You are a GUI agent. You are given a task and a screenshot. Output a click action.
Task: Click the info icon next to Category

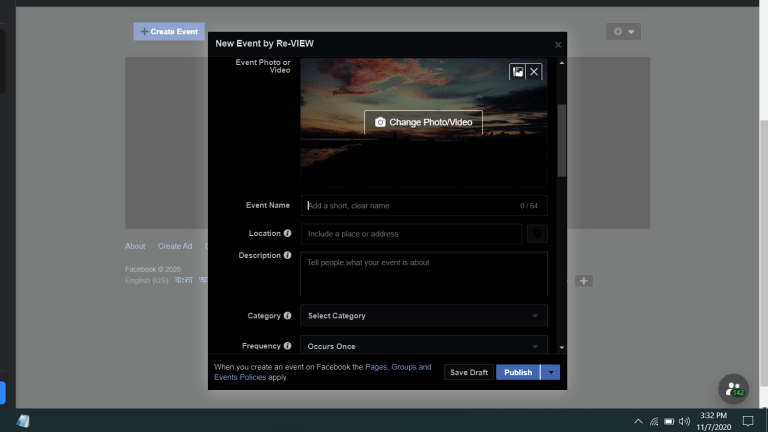pyautogui.click(x=288, y=316)
